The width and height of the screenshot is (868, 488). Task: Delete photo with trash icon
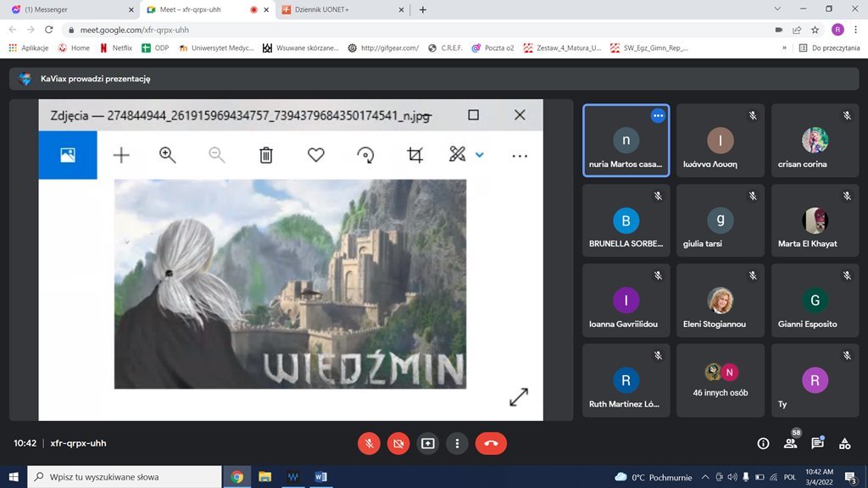click(266, 155)
